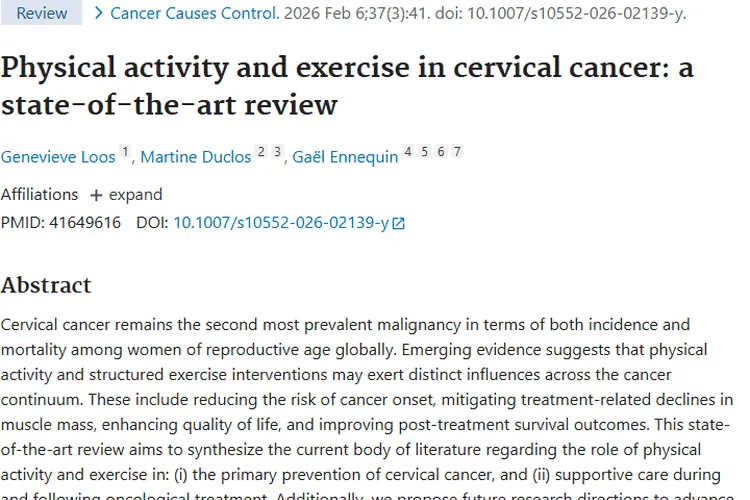Click affiliation superscript 5 after Ennequin
750x500 pixels.
pos(424,152)
